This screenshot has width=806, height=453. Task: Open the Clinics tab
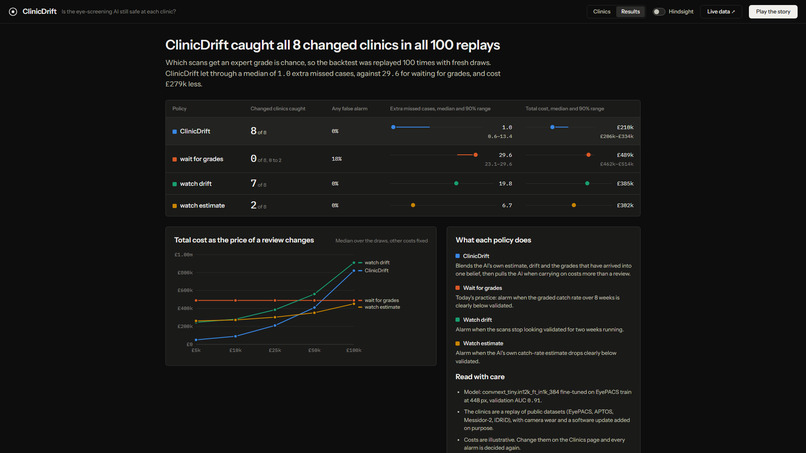click(x=601, y=12)
